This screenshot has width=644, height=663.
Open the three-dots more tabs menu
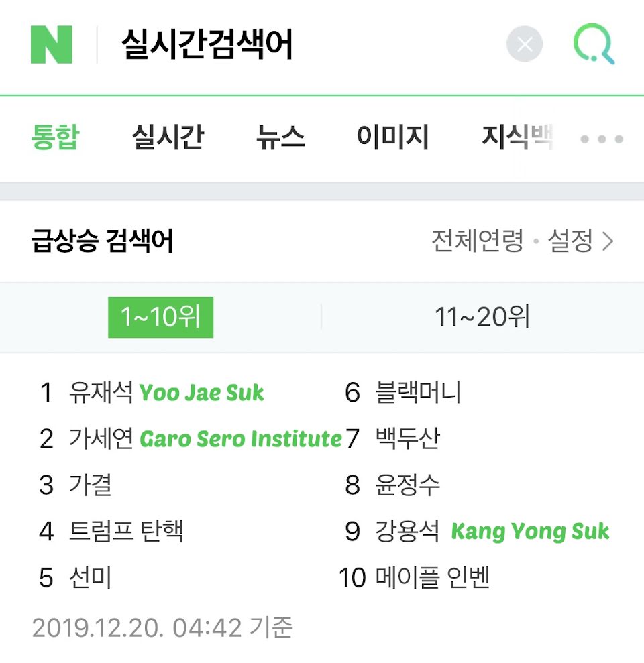click(602, 139)
